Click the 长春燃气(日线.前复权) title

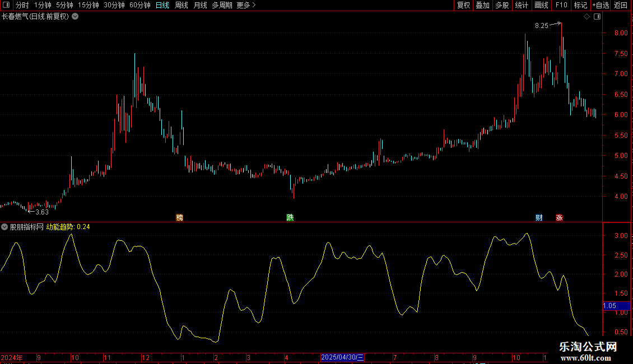click(35, 17)
